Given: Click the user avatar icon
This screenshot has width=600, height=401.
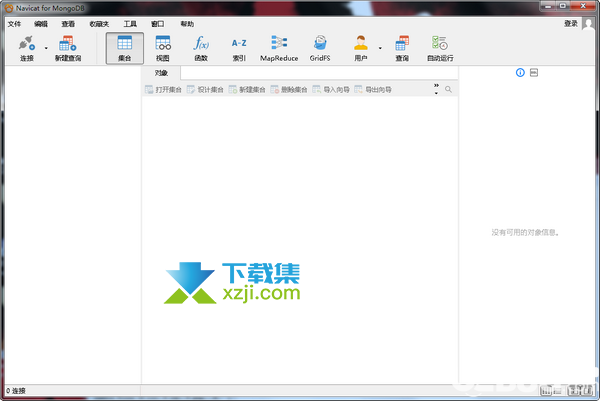Looking at the screenshot, I should (589, 23).
